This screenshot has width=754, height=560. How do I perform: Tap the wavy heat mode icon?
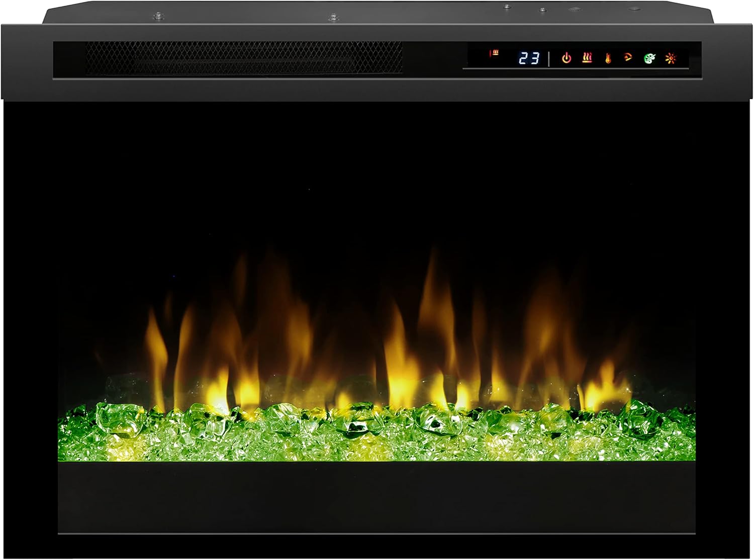pyautogui.click(x=587, y=58)
